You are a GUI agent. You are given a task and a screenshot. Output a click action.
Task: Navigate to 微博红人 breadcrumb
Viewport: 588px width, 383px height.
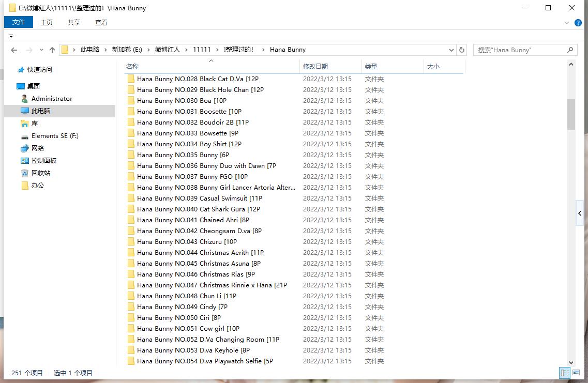pos(168,50)
